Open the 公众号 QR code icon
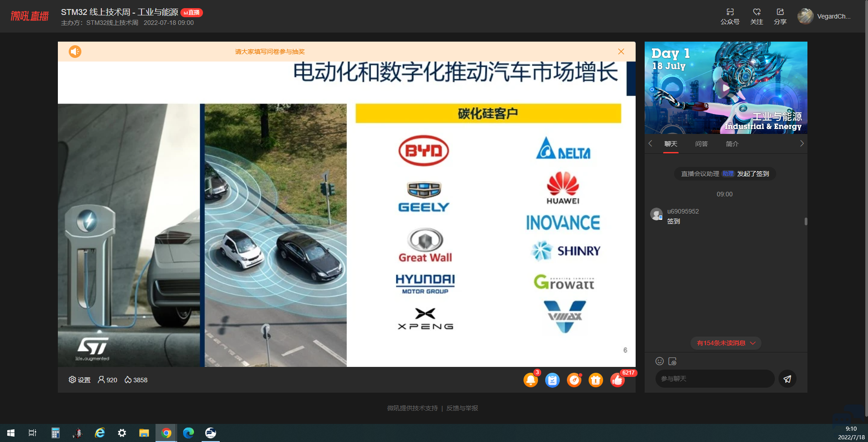 730,12
